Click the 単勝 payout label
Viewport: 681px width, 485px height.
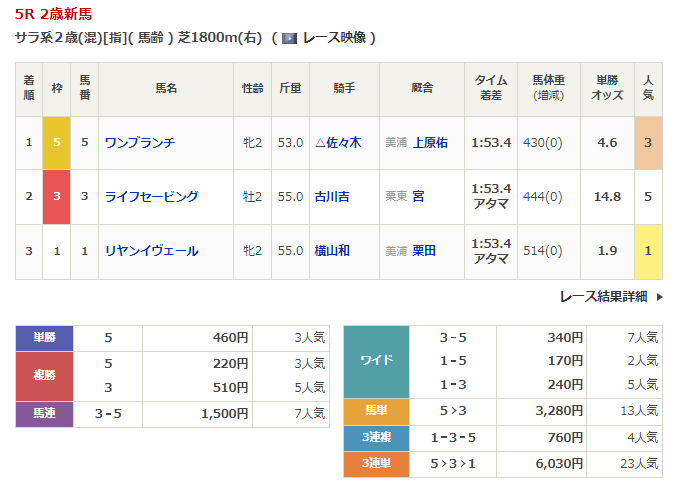pos(45,339)
